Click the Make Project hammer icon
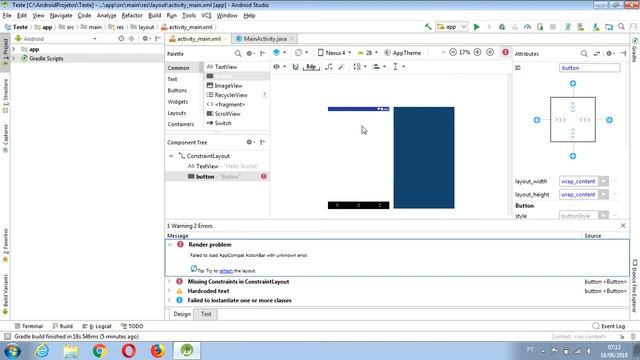This screenshot has width=640, height=360. pos(428,27)
